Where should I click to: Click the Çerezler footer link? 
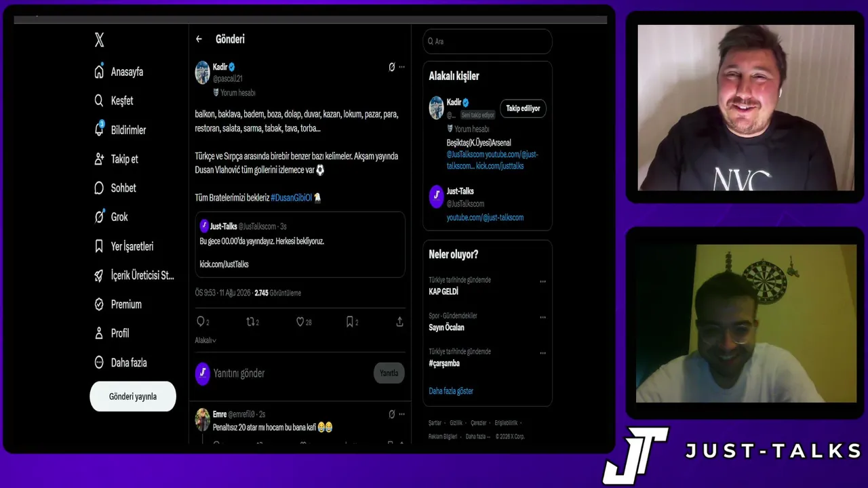tap(479, 423)
